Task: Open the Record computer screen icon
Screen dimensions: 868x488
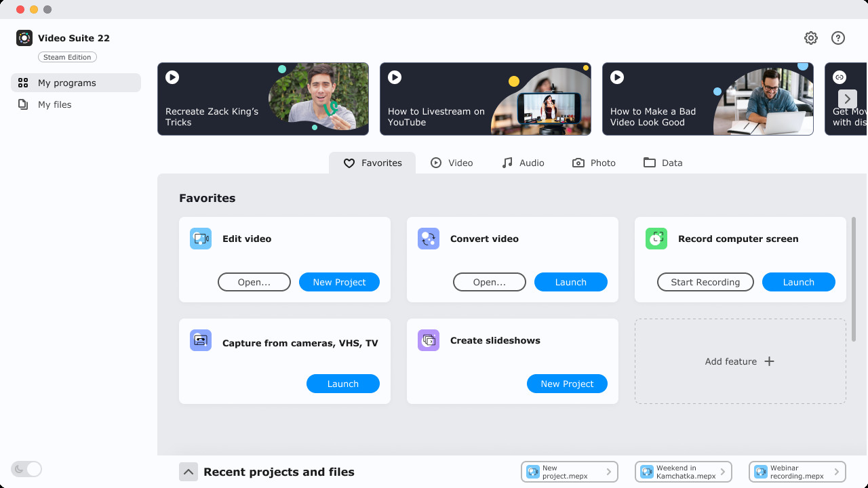Action: (x=656, y=238)
